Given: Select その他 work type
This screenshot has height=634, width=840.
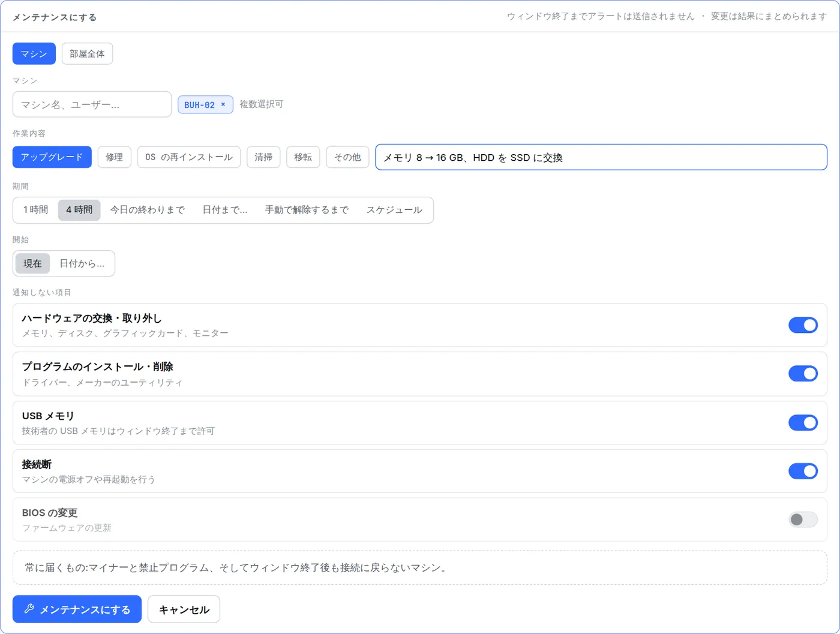Looking at the screenshot, I should [x=347, y=157].
